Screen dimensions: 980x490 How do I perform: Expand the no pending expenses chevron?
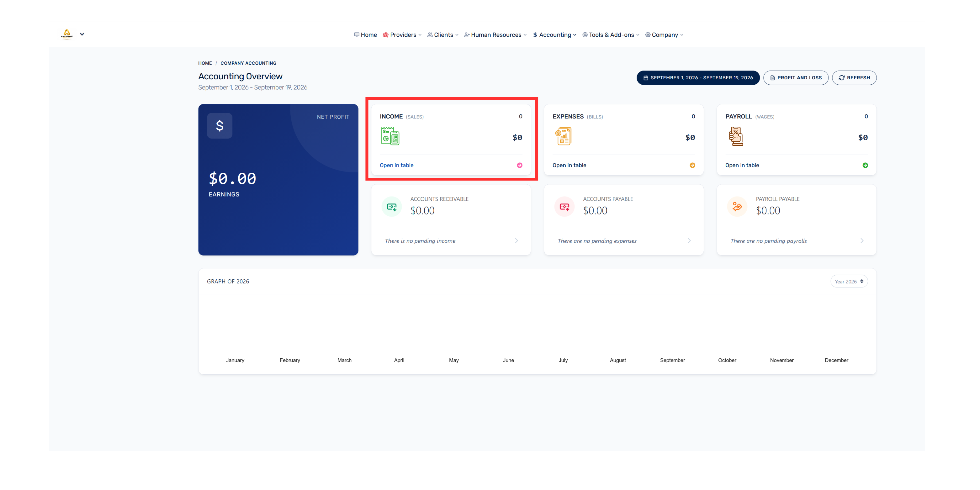[x=689, y=240]
